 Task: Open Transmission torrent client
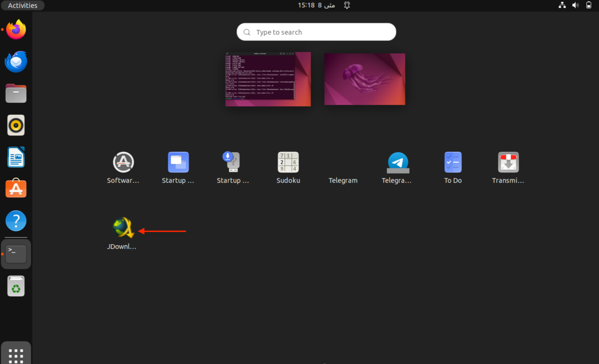point(508,162)
